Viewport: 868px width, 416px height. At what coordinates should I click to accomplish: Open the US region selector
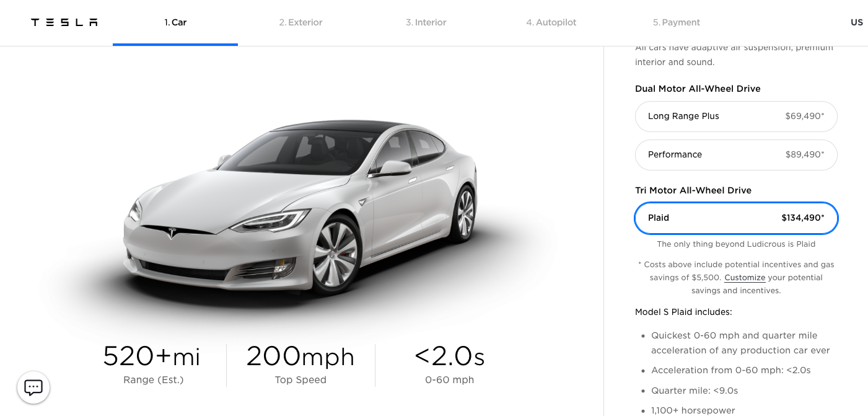[x=857, y=22]
